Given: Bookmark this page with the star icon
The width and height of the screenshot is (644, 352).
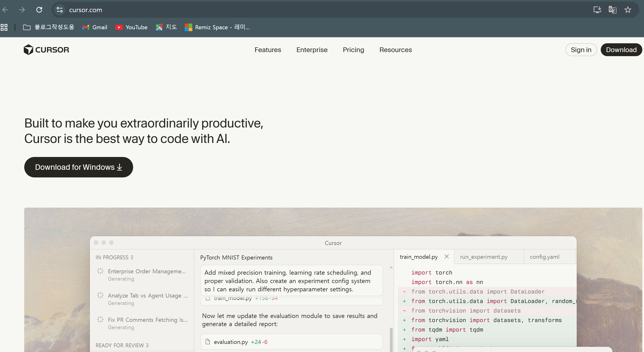Looking at the screenshot, I should (x=628, y=10).
